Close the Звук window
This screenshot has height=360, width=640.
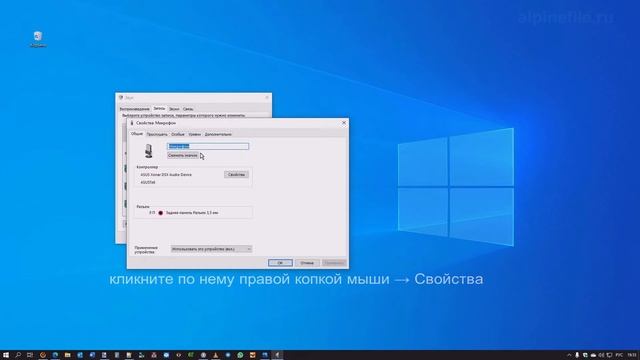click(267, 98)
